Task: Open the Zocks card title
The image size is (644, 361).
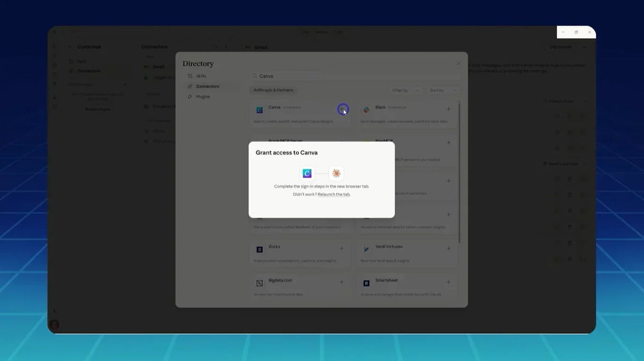Action: pyautogui.click(x=274, y=247)
